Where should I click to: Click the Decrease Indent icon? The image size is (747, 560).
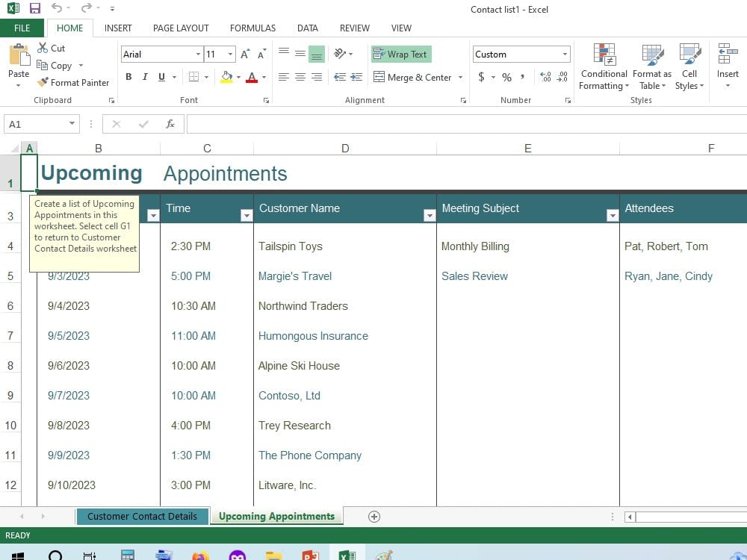pyautogui.click(x=340, y=77)
